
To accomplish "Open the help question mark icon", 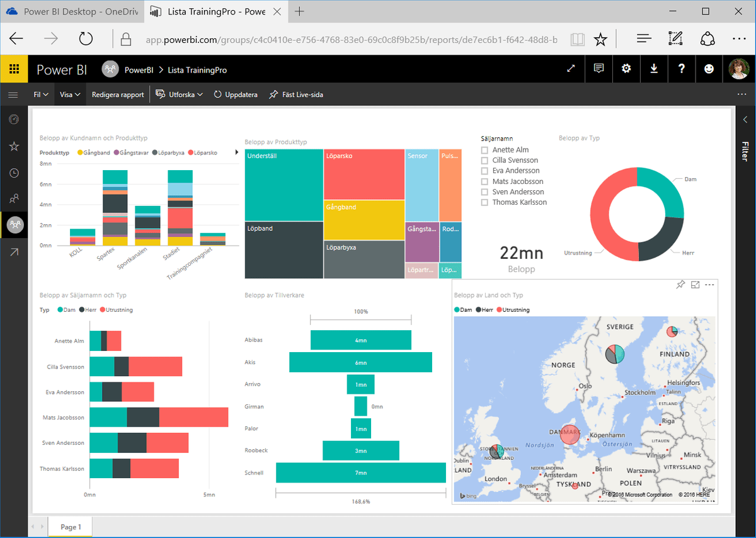I will [x=682, y=69].
